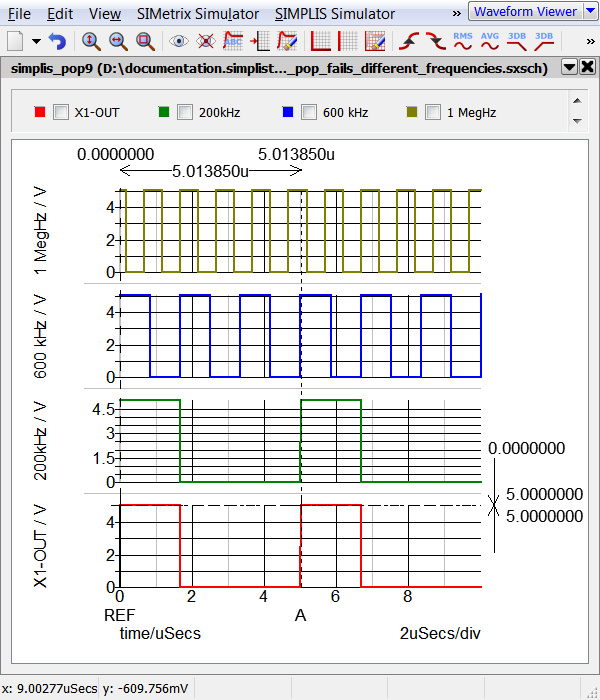Viewport: 600px width, 700px height.
Task: Enable the 200kHz curve checkbox
Action: [184, 112]
